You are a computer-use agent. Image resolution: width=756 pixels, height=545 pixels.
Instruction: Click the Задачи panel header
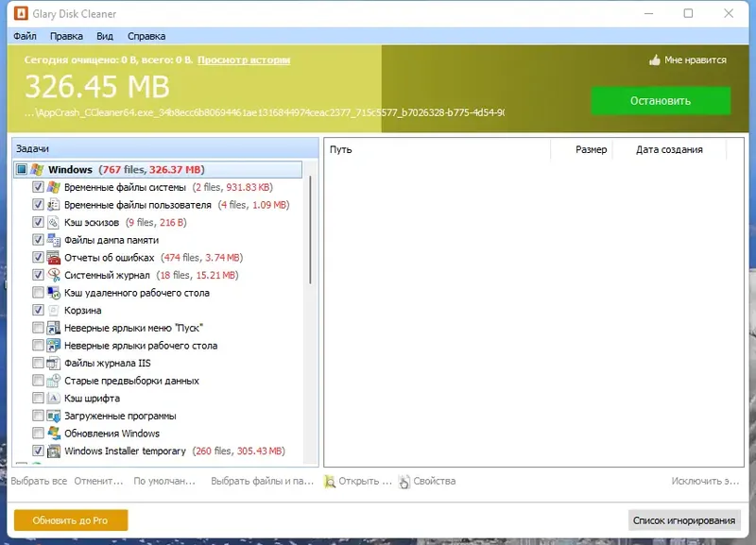165,148
